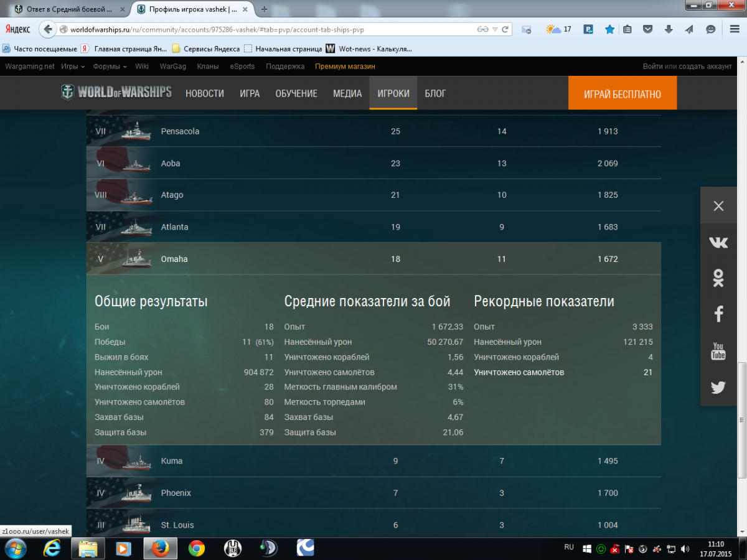
Task: Open the mail envelope toolbar icon
Action: (527, 29)
